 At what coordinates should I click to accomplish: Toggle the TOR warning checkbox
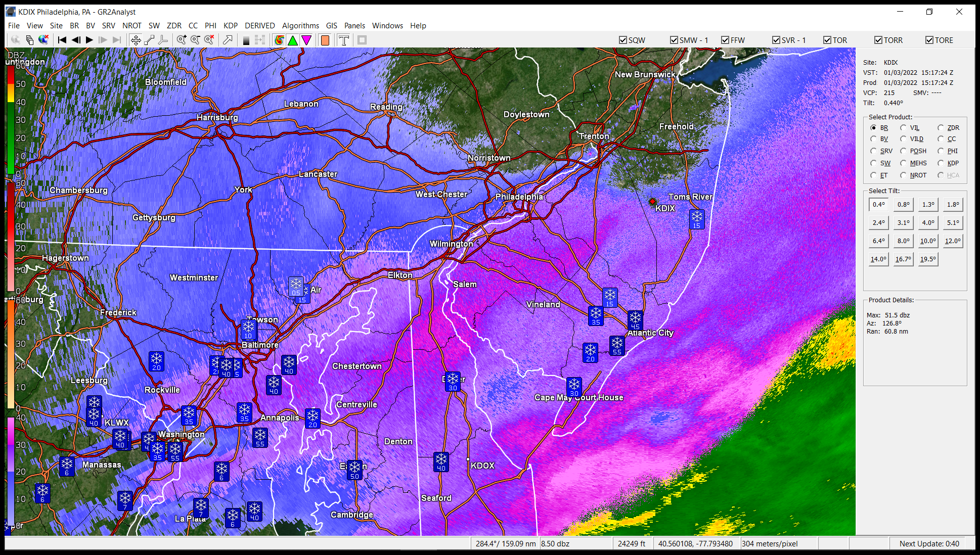pyautogui.click(x=827, y=40)
